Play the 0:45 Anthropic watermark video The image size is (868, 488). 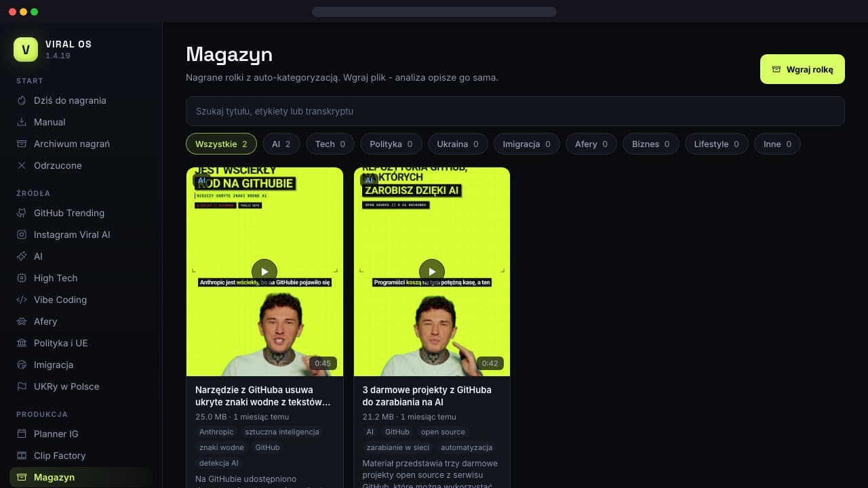tap(264, 272)
